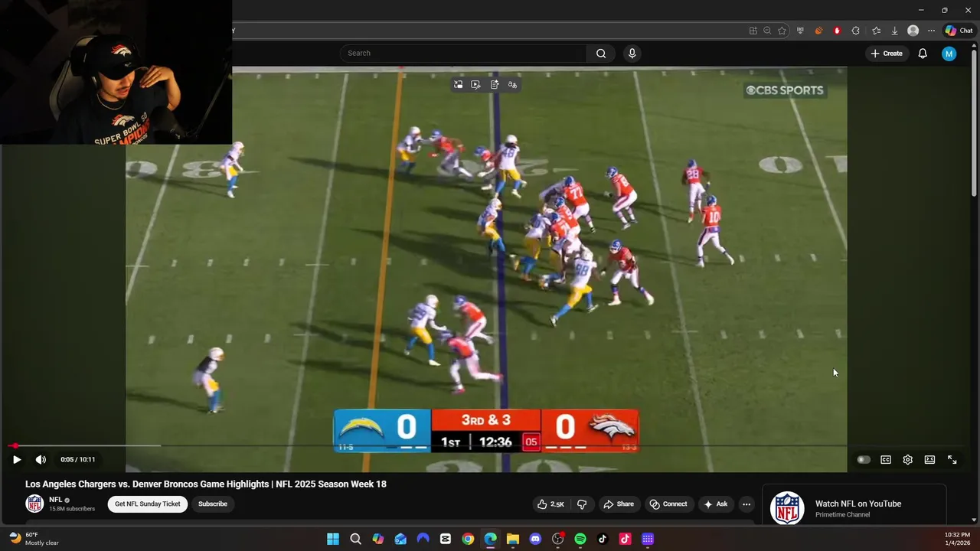Click Get NFL Sunday Ticket button
This screenshot has width=980, height=551.
coord(148,504)
